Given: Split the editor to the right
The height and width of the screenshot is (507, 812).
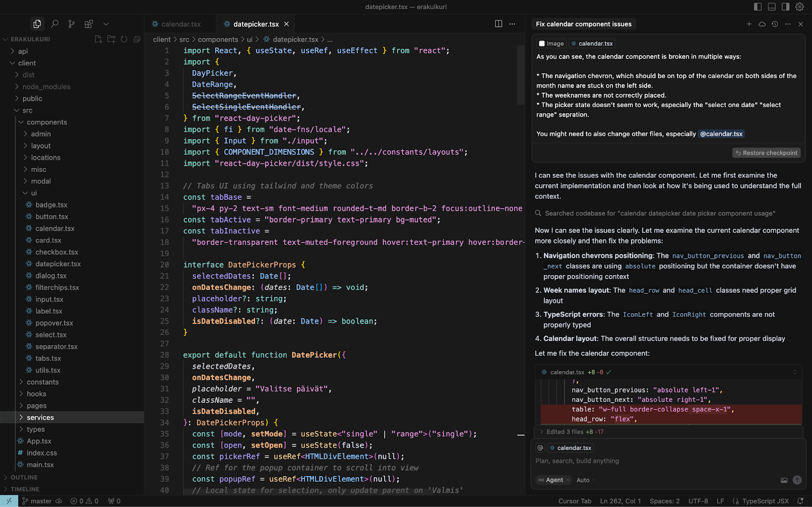Looking at the screenshot, I should click(498, 24).
